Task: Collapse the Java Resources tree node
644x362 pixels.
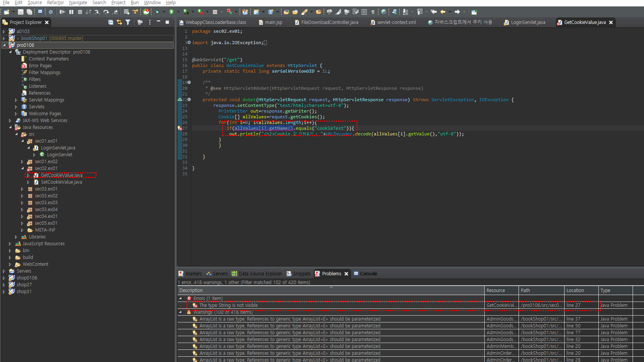Action: (x=10, y=127)
